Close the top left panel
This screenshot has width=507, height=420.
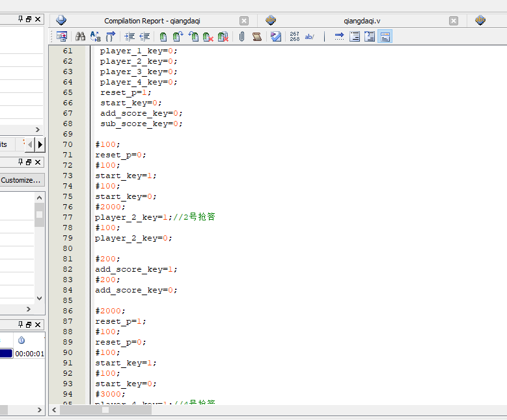38,19
